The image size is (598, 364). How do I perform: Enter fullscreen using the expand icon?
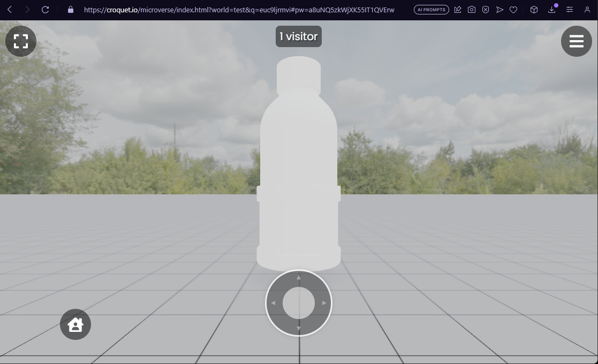[x=20, y=41]
